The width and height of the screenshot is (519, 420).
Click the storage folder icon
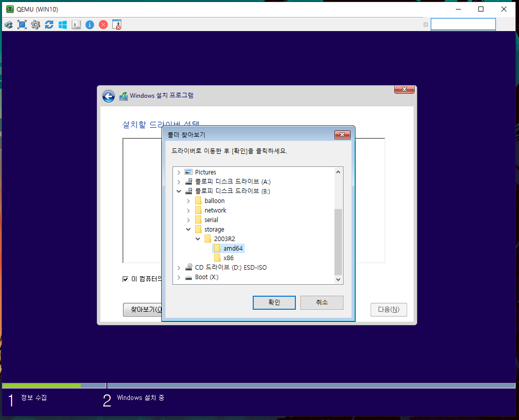[x=198, y=229]
